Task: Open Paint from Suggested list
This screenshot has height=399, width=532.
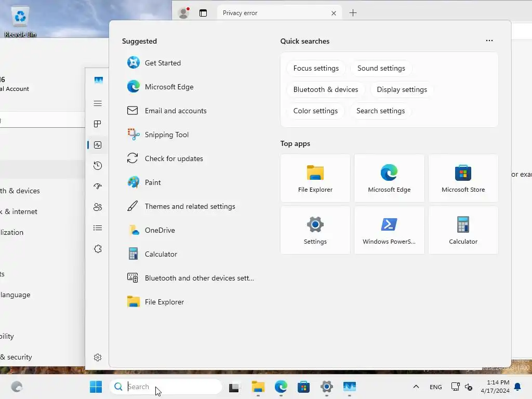Action: [144, 182]
